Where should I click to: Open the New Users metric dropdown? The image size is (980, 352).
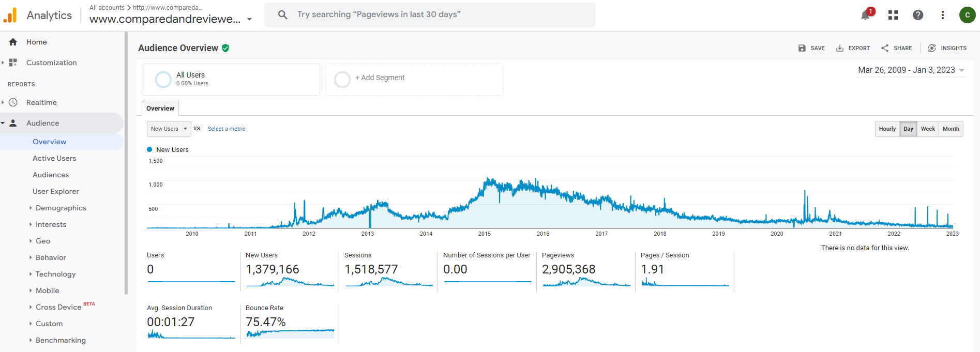169,129
